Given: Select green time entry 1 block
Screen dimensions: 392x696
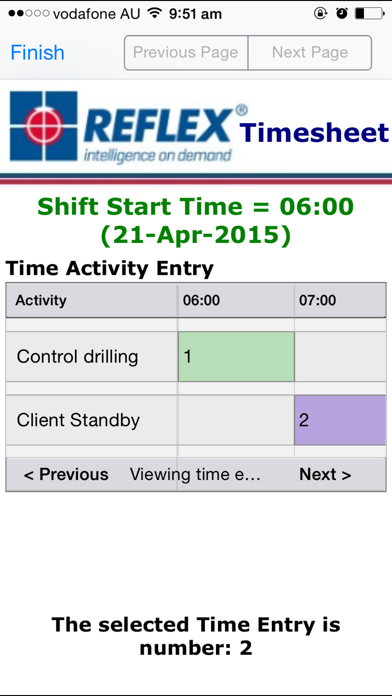Looking at the screenshot, I should (x=236, y=356).
